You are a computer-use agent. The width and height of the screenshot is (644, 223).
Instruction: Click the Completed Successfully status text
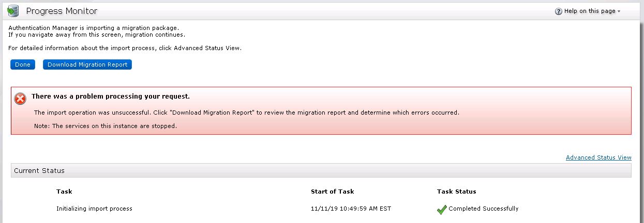click(x=483, y=209)
